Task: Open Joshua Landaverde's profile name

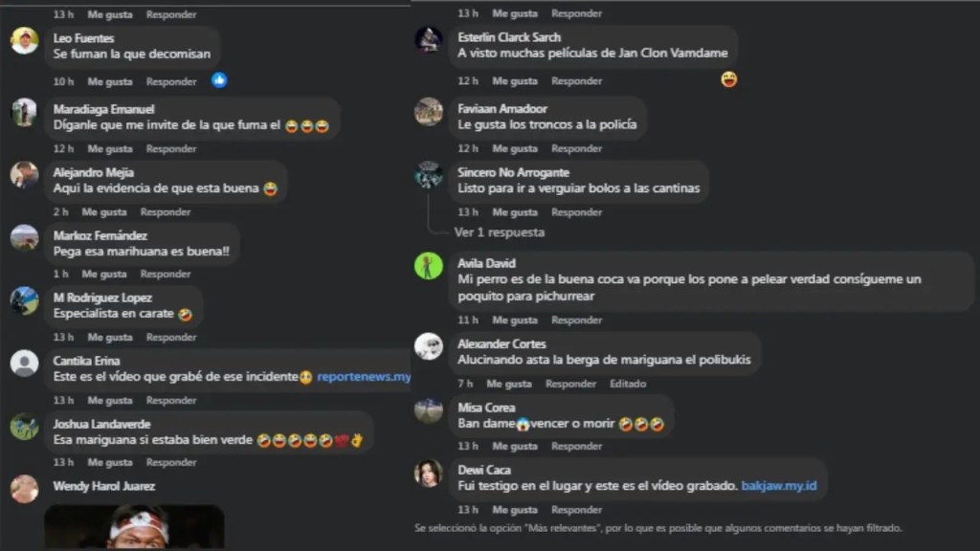Action: (101, 424)
